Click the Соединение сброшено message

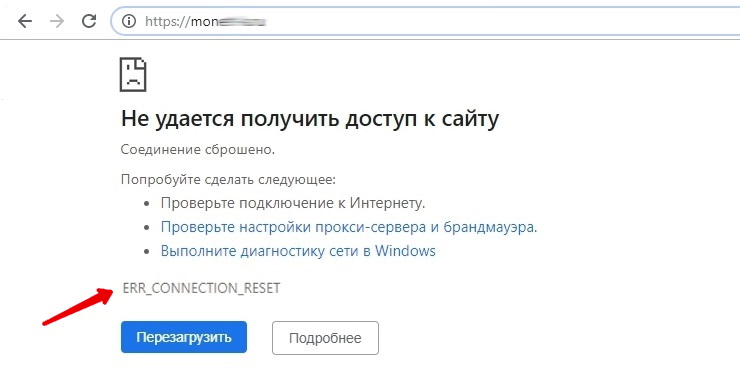(x=198, y=150)
